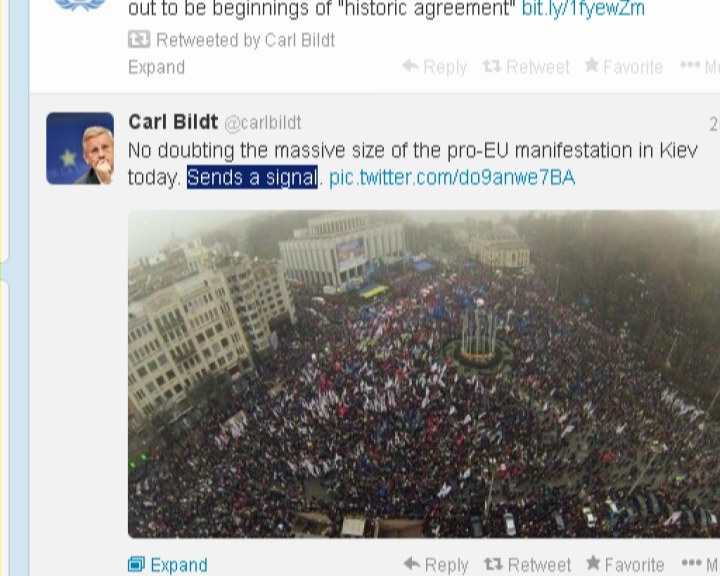Open the bit.ly/1fyewZm link
Viewport: 720px width, 576px height.
point(583,8)
